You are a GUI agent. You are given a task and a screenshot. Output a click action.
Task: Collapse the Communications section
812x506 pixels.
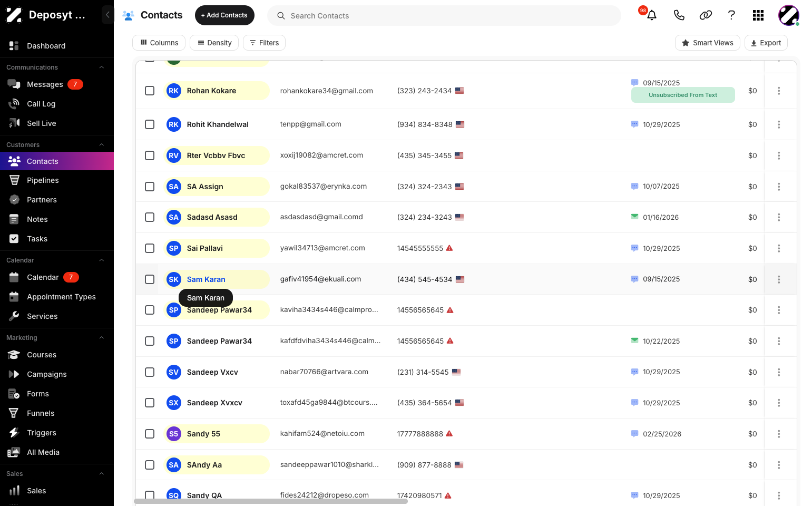pos(102,67)
